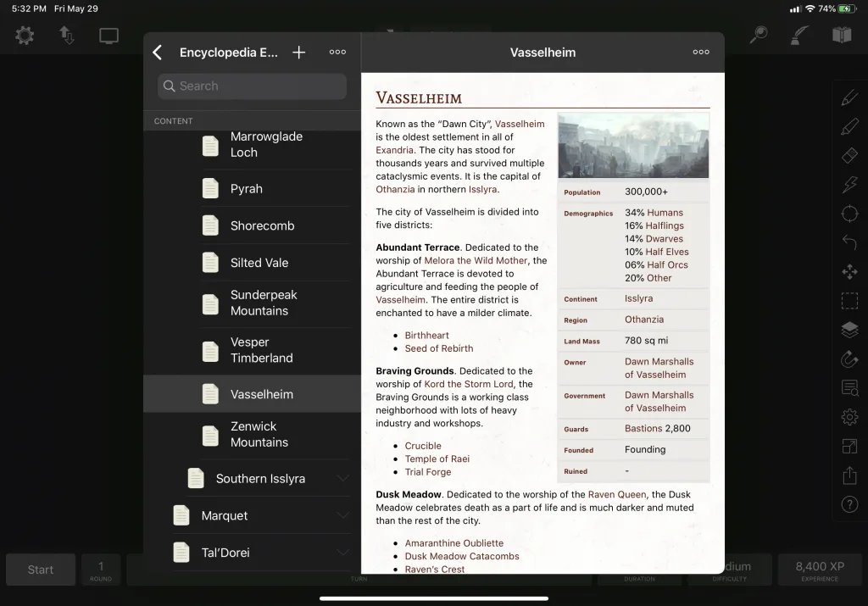Go back with the encyclopedia back arrow
Image resolution: width=868 pixels, height=606 pixels.
pos(157,53)
